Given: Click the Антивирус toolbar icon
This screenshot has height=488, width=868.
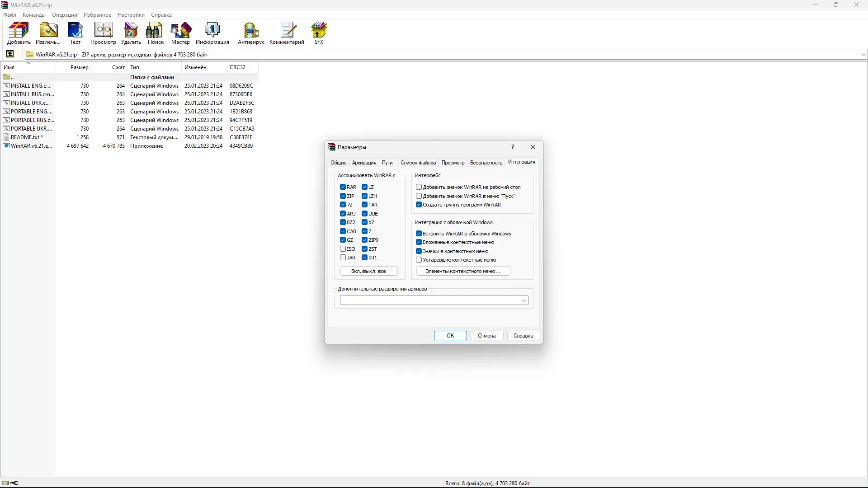Looking at the screenshot, I should tap(250, 33).
